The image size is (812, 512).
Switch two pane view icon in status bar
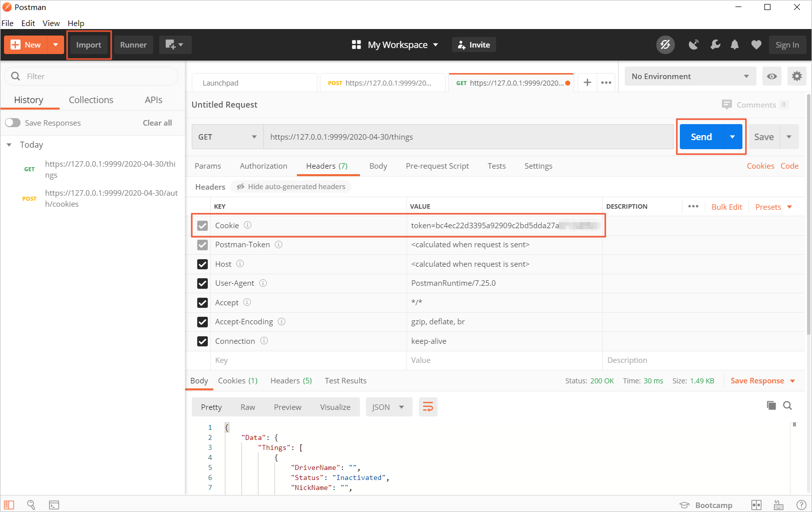[756, 505]
